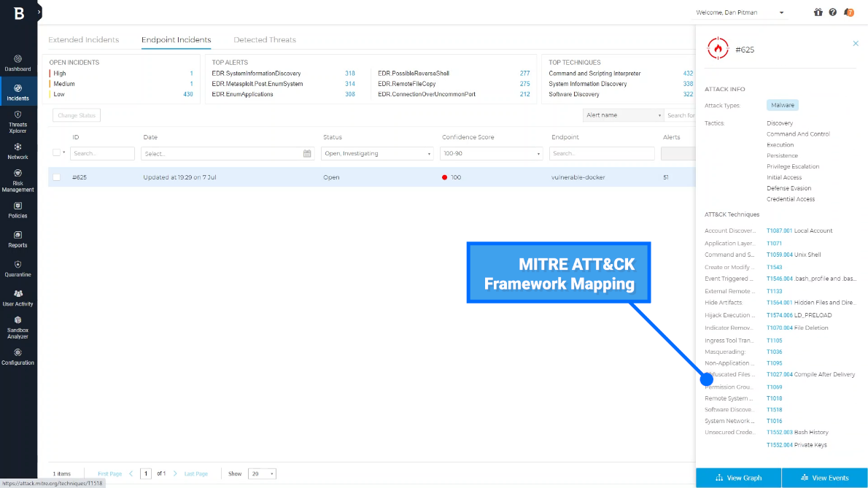Click the Low open incidents count 430
This screenshot has height=488, width=868.
tap(188, 94)
